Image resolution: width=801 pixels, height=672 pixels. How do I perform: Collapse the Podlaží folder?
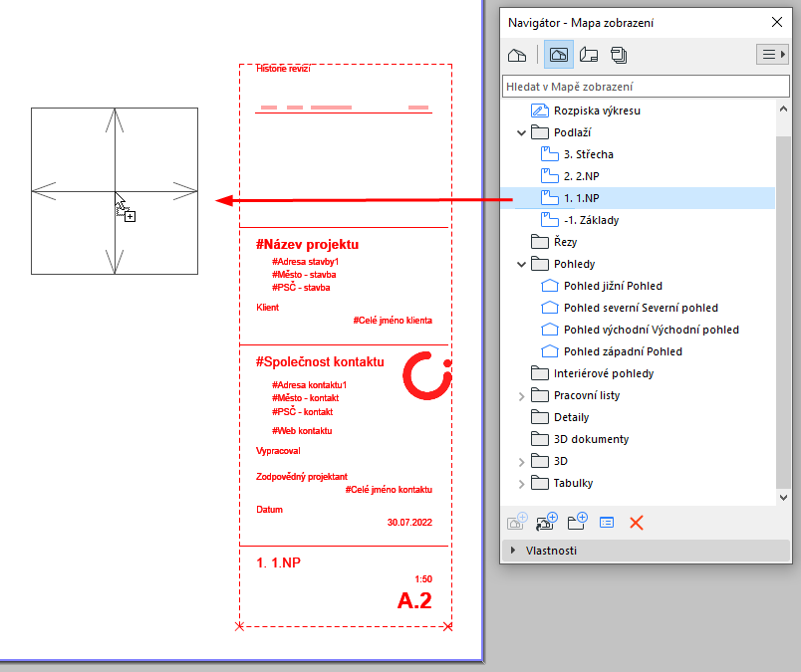[x=521, y=132]
